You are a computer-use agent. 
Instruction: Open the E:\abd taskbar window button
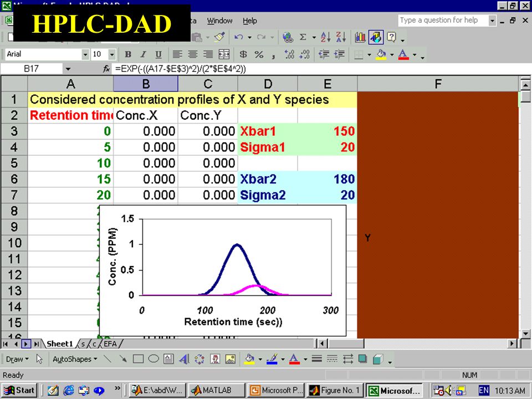[158, 391]
